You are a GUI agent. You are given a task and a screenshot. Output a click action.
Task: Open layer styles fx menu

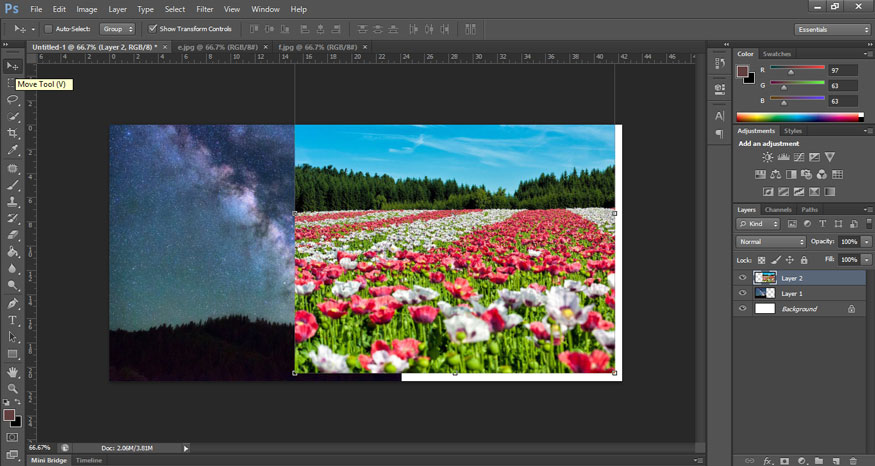coord(768,460)
